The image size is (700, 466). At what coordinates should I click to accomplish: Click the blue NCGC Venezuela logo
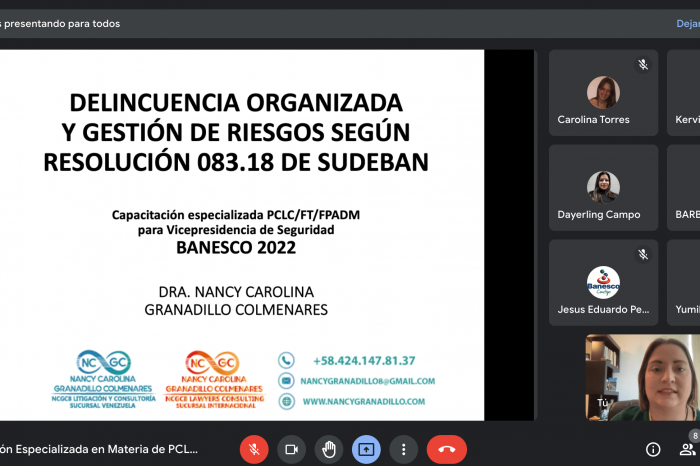pyautogui.click(x=104, y=379)
